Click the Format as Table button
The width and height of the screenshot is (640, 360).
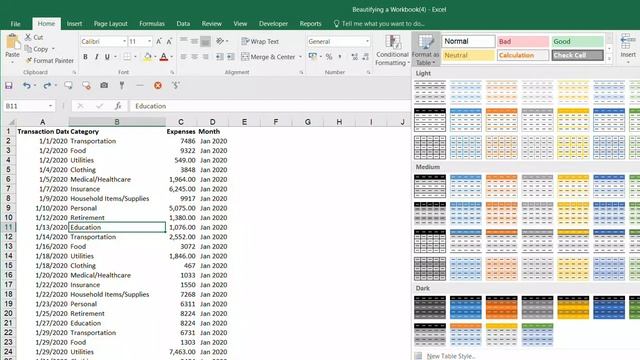[x=425, y=50]
